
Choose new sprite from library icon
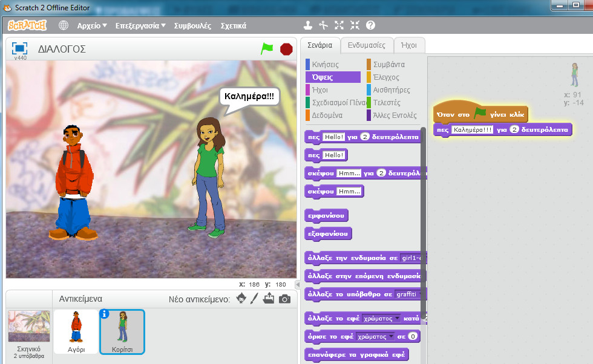pyautogui.click(x=241, y=298)
